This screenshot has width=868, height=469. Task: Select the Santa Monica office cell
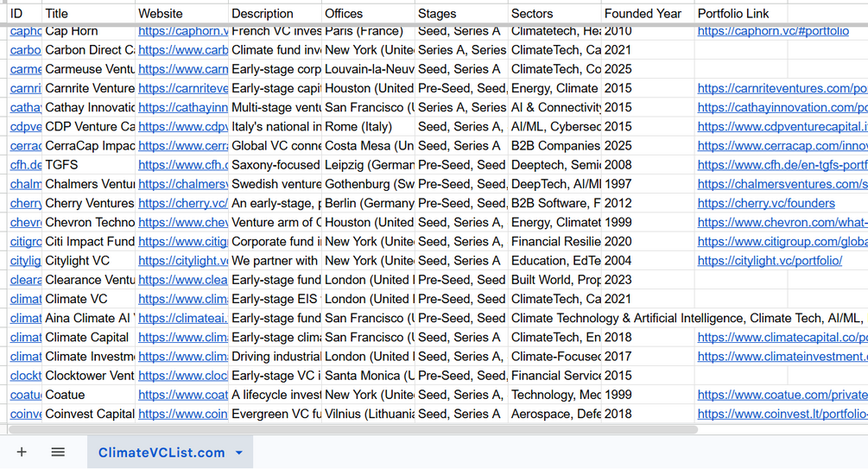[368, 376]
